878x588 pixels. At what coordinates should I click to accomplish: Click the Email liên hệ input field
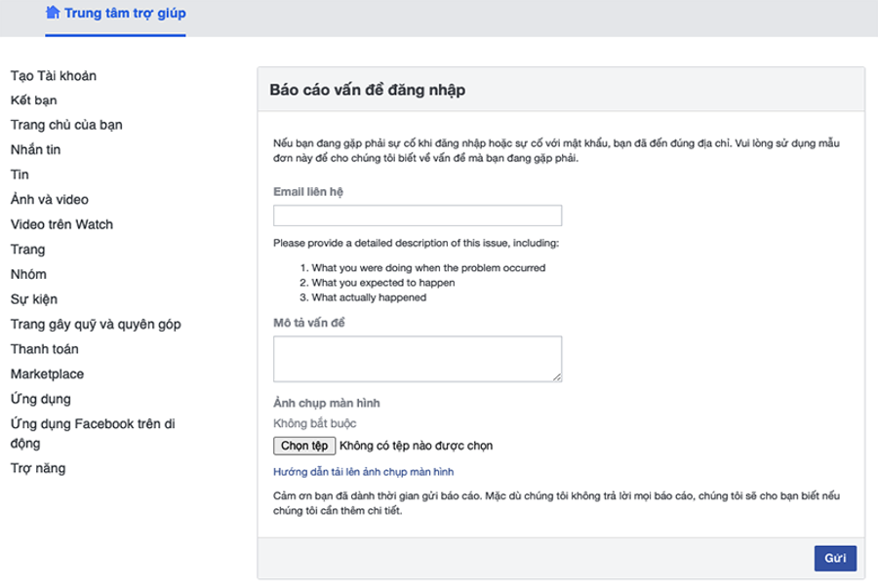(417, 216)
